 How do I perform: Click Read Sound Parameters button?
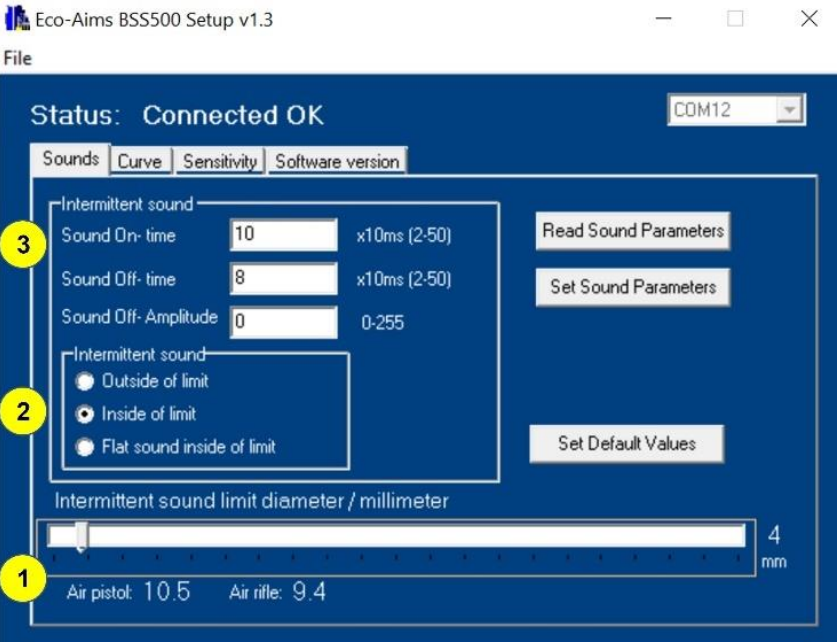pyautogui.click(x=633, y=231)
